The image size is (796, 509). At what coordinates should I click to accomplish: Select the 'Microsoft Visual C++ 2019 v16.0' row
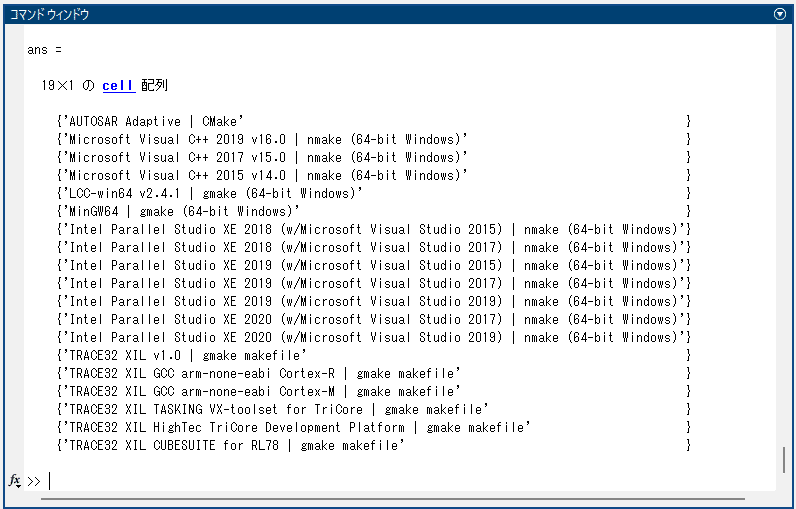point(374,139)
